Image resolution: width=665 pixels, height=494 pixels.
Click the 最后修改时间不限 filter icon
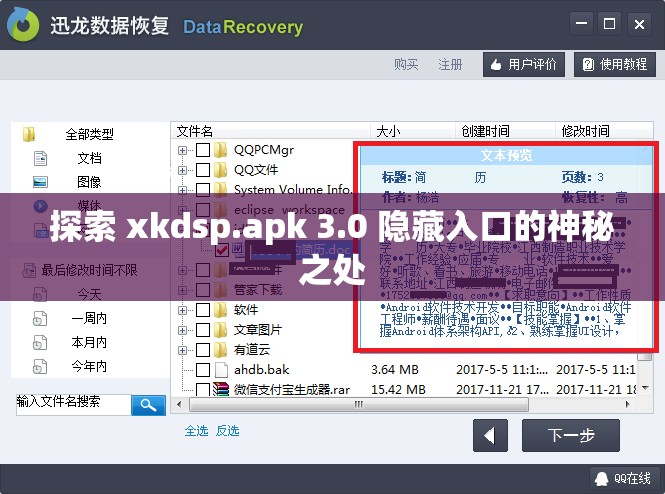(x=29, y=270)
